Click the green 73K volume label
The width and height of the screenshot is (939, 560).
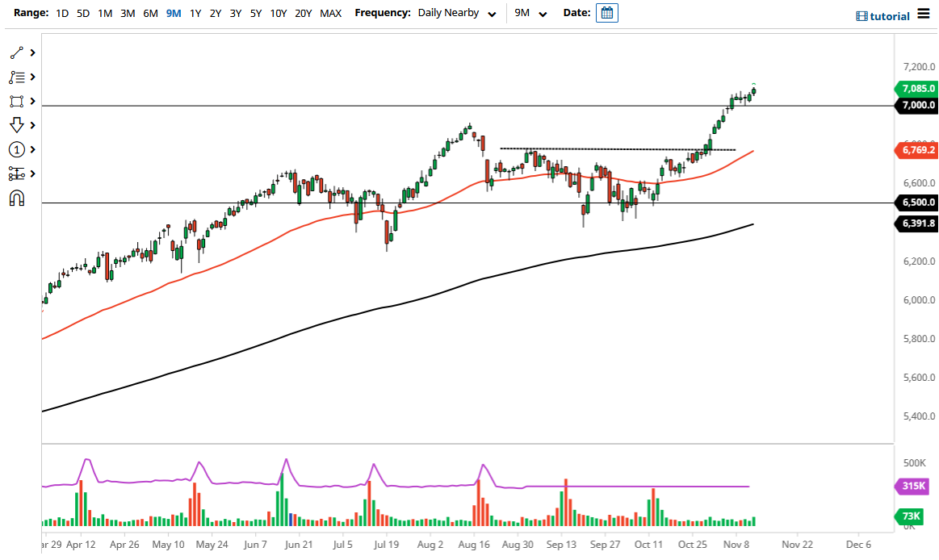pos(909,516)
